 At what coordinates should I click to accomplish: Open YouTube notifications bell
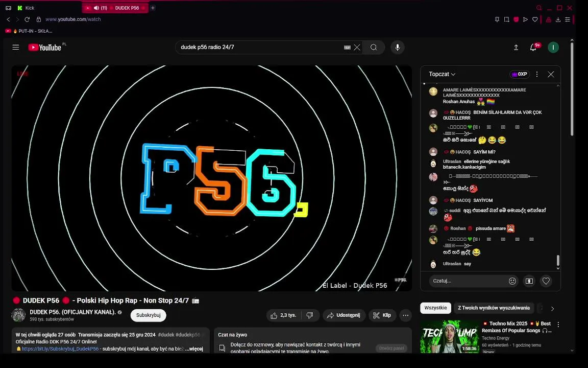click(533, 48)
